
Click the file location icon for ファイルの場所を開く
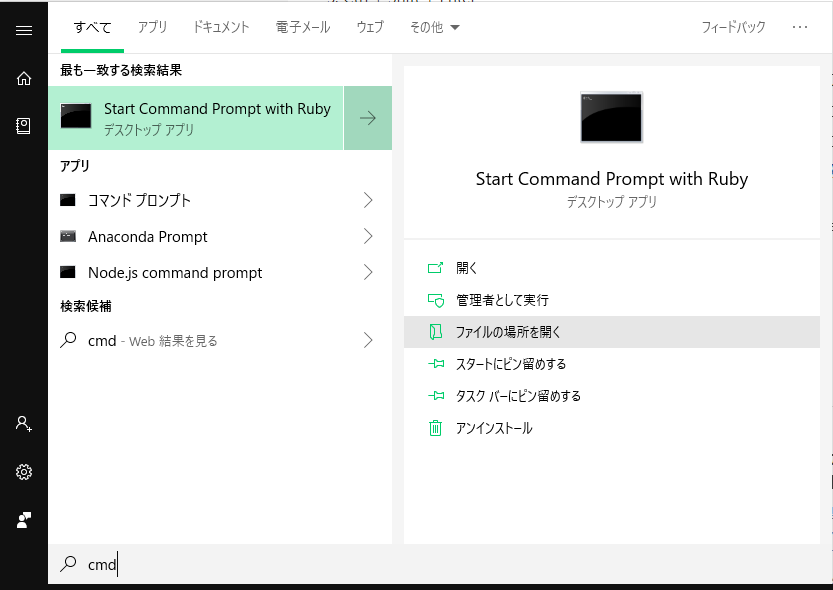click(436, 332)
